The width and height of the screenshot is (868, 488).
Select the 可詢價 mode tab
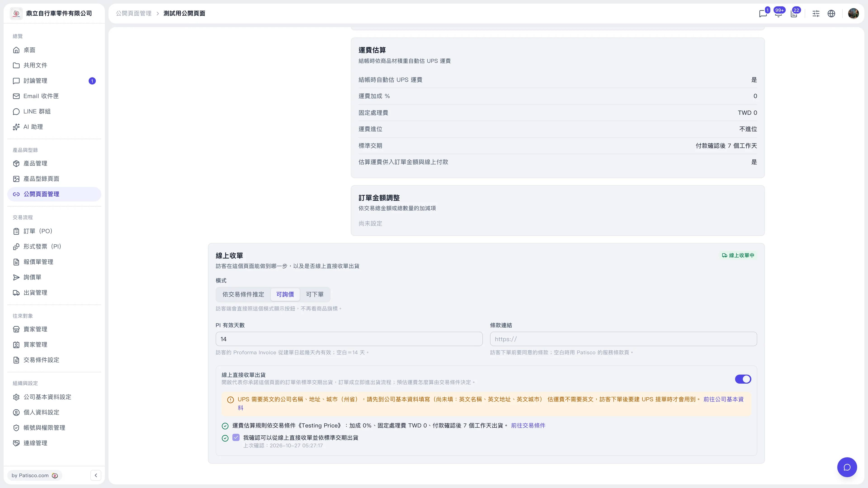pos(285,294)
